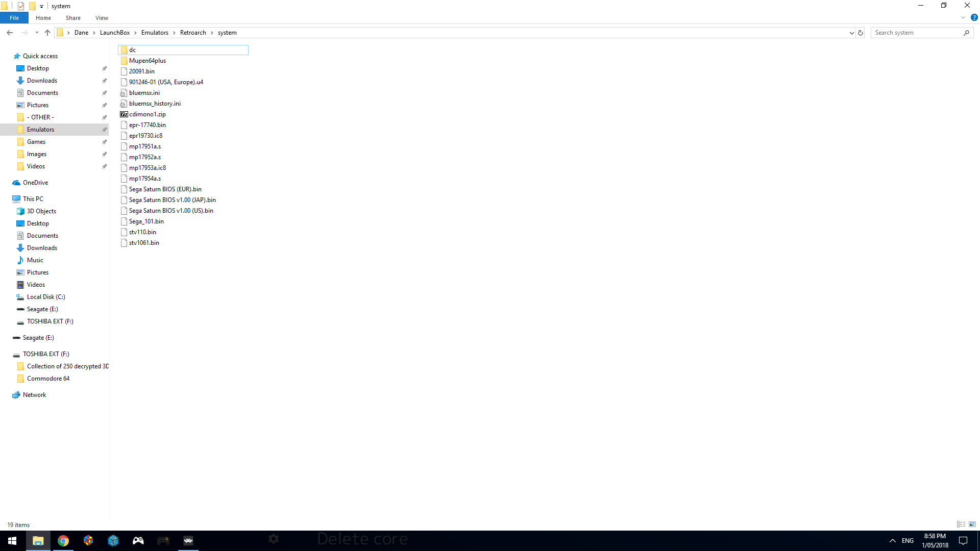
Task: Open Local Disk (C:)
Action: pyautogui.click(x=46, y=297)
